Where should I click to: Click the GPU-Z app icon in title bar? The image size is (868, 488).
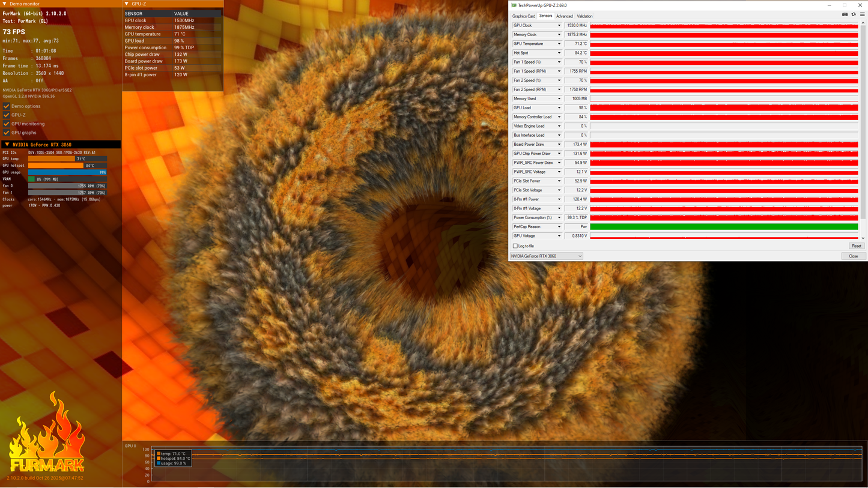click(x=514, y=5)
